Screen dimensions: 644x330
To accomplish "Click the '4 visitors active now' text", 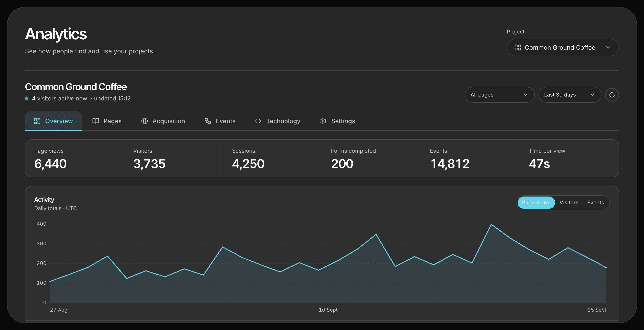I will coord(60,98).
